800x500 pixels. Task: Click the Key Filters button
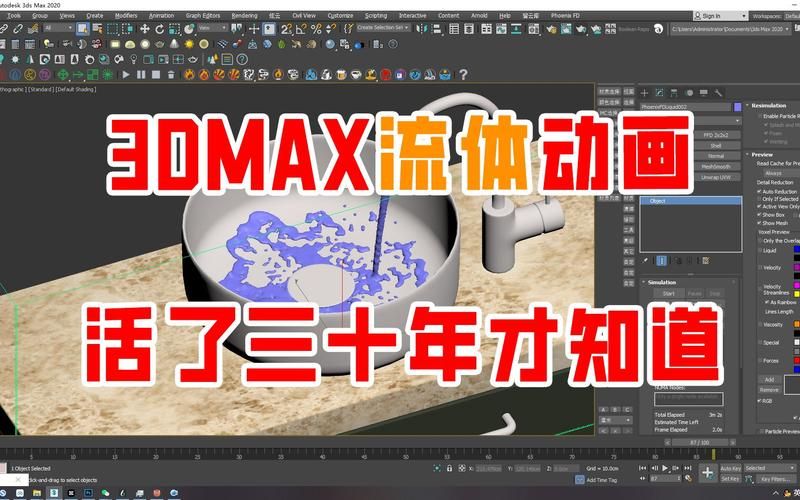[774, 479]
